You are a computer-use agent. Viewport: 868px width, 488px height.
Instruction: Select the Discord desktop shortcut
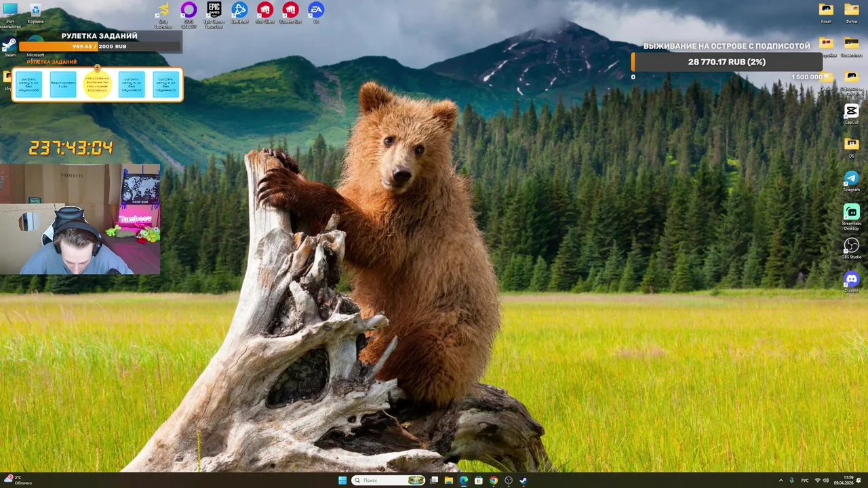(852, 281)
